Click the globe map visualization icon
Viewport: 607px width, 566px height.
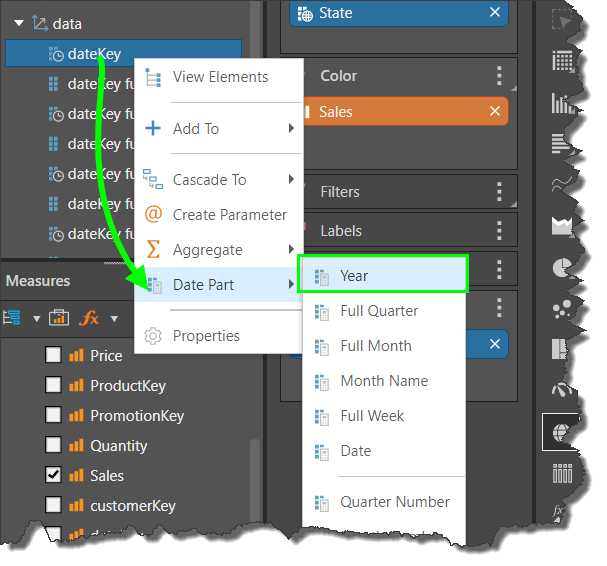point(563,432)
